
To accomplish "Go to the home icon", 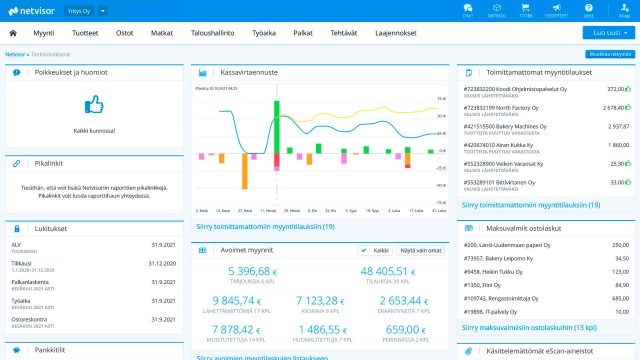I will tap(13, 33).
